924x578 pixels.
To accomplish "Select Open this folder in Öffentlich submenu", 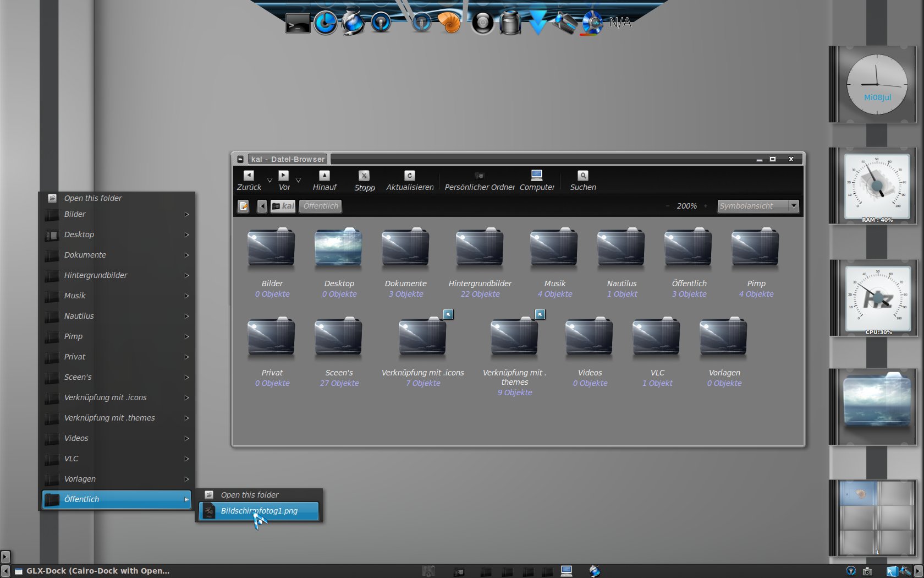I will [x=258, y=495].
